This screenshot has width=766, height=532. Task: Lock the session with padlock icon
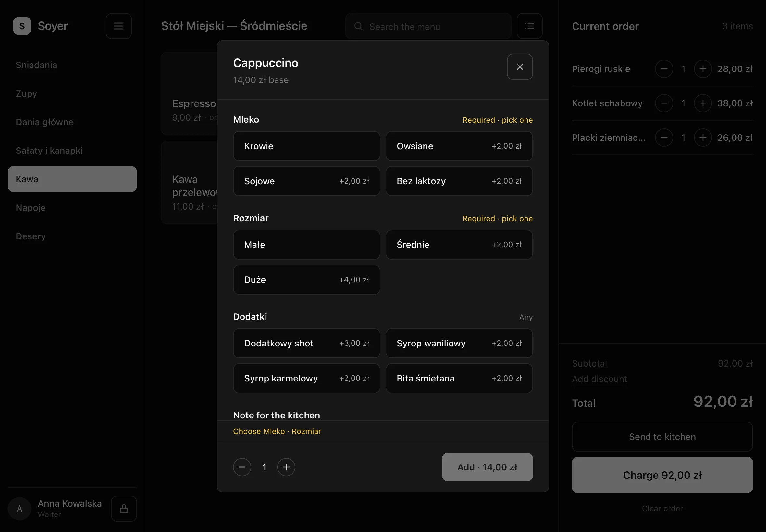pos(124,508)
